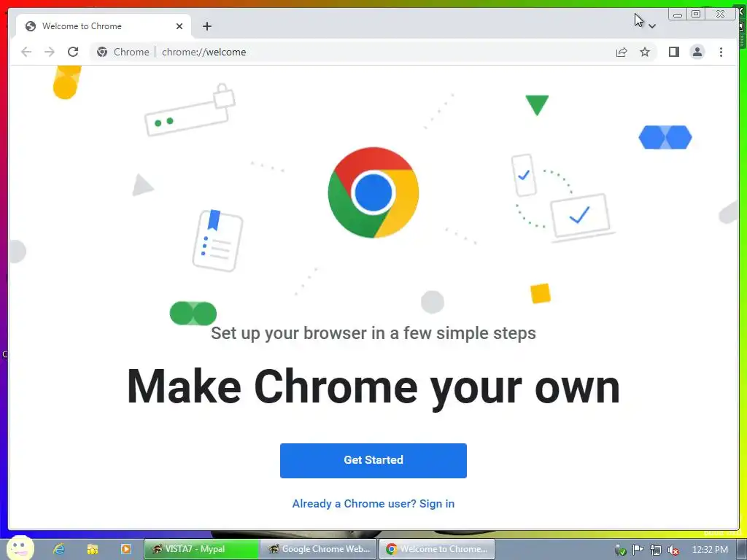Launch Internet Explorer from the taskbar
The image size is (747, 560).
pos(59,549)
